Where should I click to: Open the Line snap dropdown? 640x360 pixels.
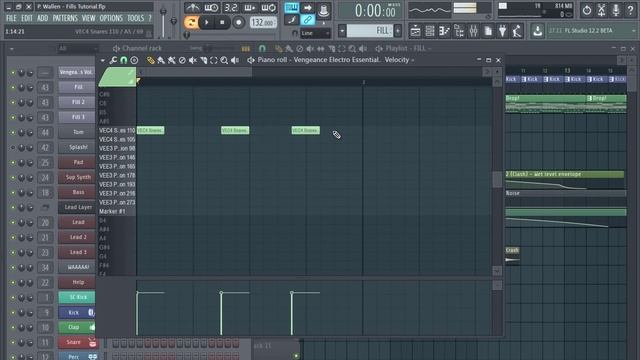[315, 33]
